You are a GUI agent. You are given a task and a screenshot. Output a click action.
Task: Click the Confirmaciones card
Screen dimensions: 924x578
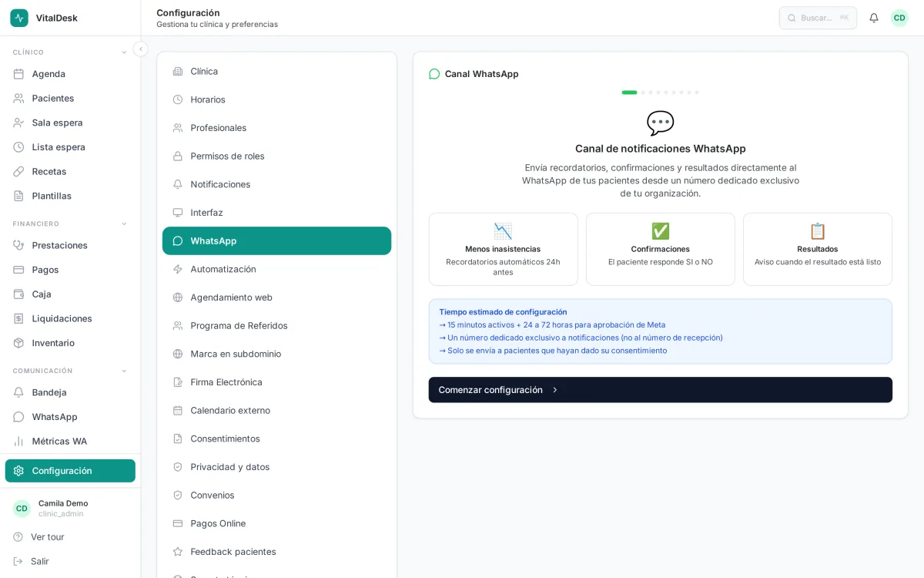[660, 249]
